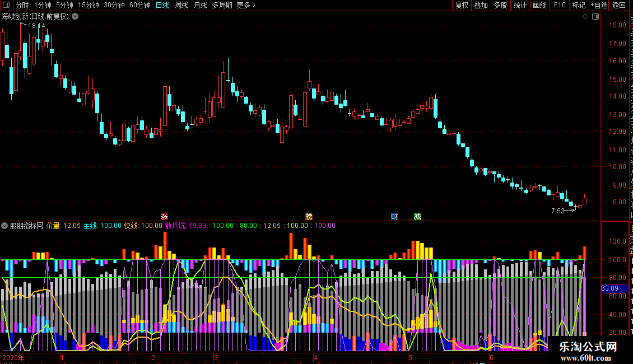
Task: Click the 主线: 100.00 indicator value
Action: pyautogui.click(x=102, y=226)
